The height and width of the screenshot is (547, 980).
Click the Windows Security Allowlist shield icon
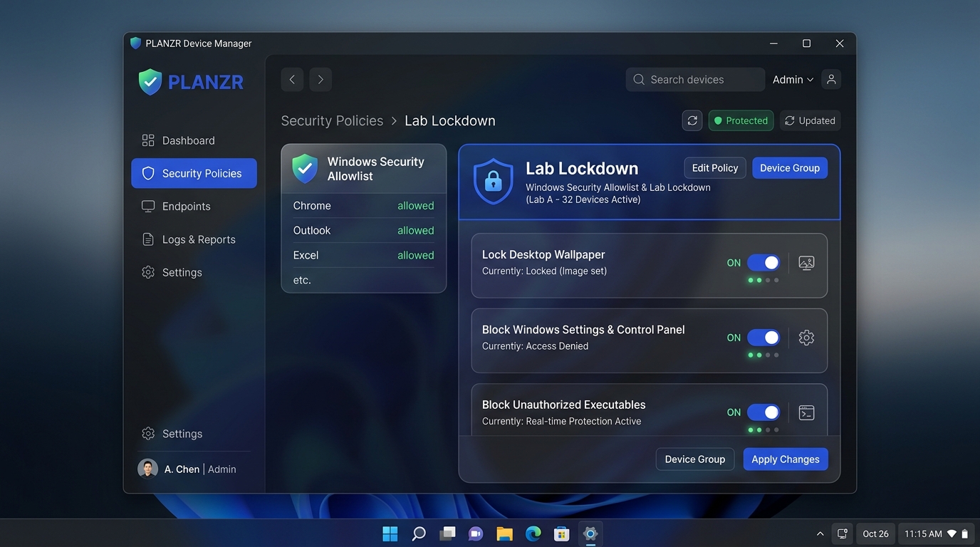(305, 169)
